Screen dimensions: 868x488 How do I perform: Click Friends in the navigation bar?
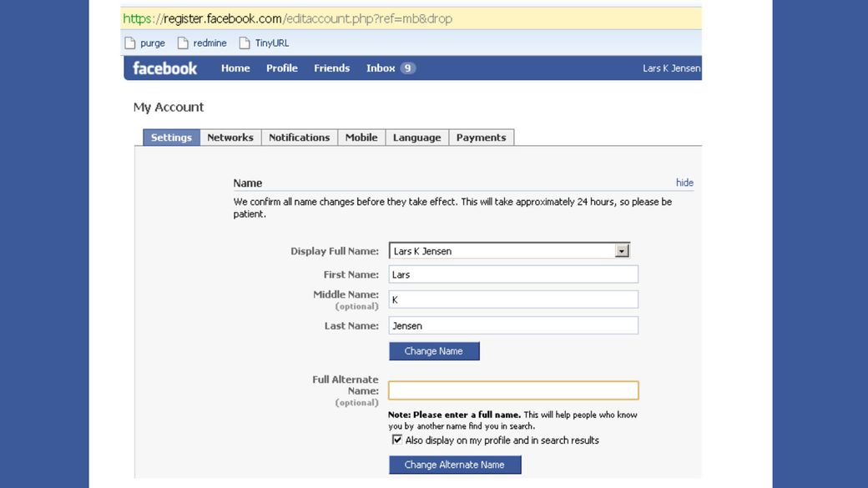[x=332, y=68]
